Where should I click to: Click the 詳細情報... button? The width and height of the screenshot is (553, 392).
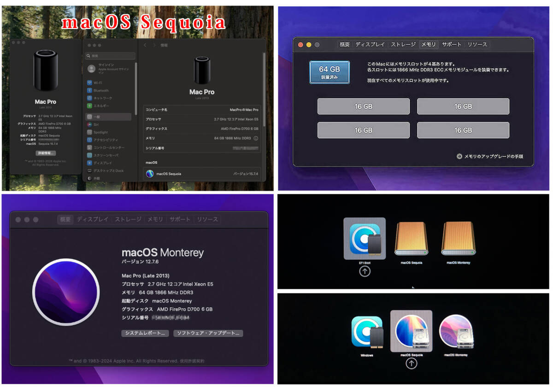click(x=46, y=153)
